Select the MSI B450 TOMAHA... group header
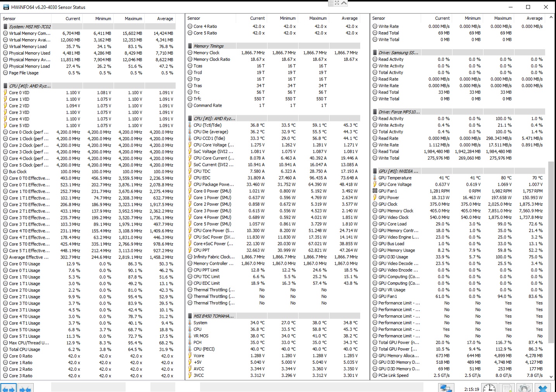Screen dimensions: 556x392 [273, 316]
